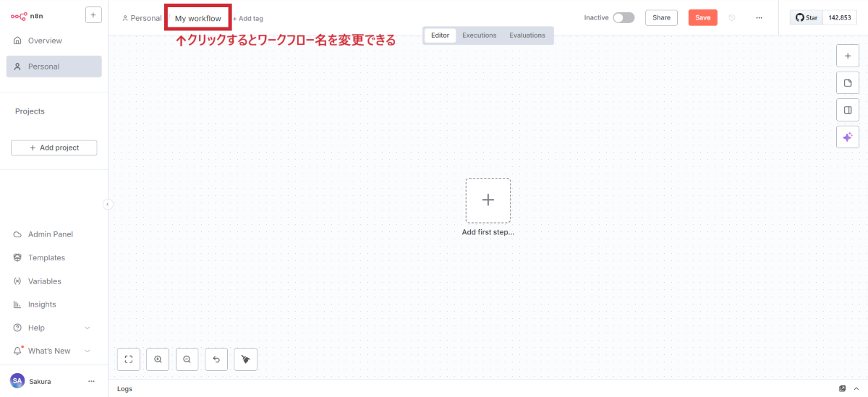Save the workflow
This screenshot has height=397, width=868.
[x=702, y=17]
